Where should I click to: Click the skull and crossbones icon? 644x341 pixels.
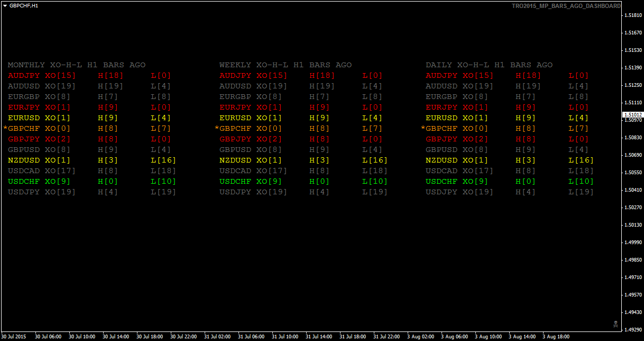[614, 324]
